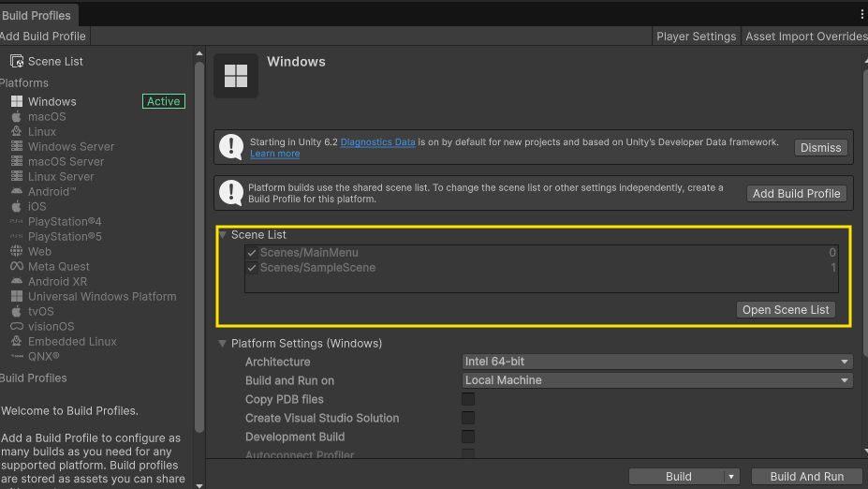This screenshot has height=489, width=868.
Task: Click the Universal Windows Platform icon
Action: [x=17, y=296]
